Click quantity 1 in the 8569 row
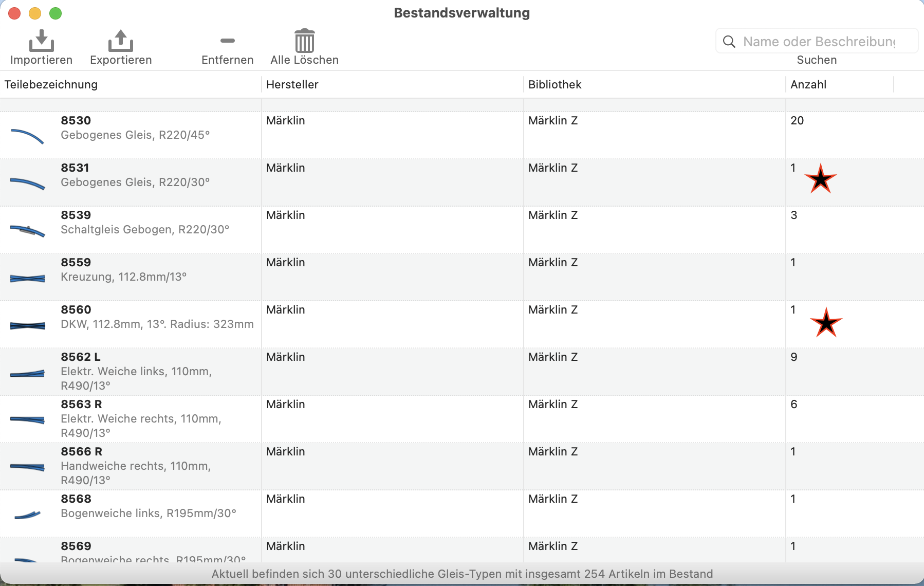This screenshot has height=586, width=924. click(793, 546)
